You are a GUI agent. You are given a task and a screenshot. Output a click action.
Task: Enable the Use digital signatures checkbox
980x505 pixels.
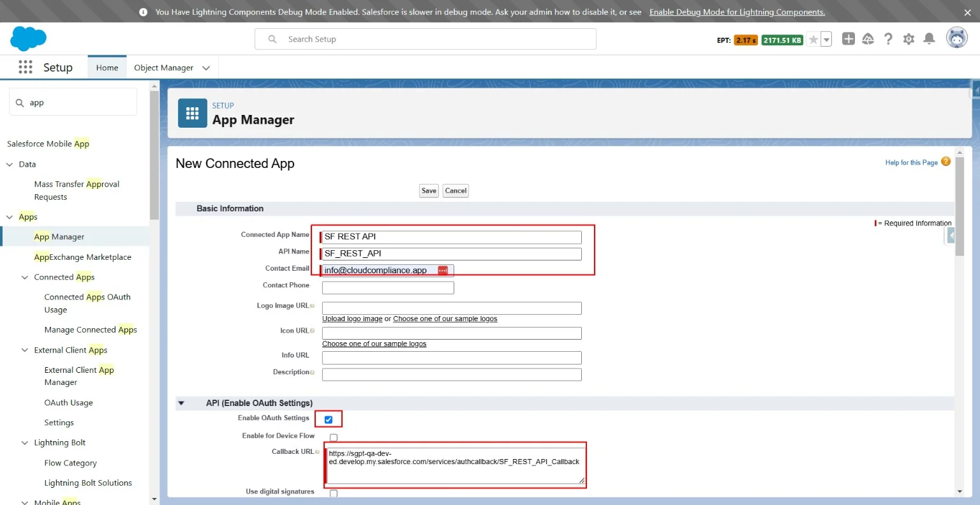point(333,493)
